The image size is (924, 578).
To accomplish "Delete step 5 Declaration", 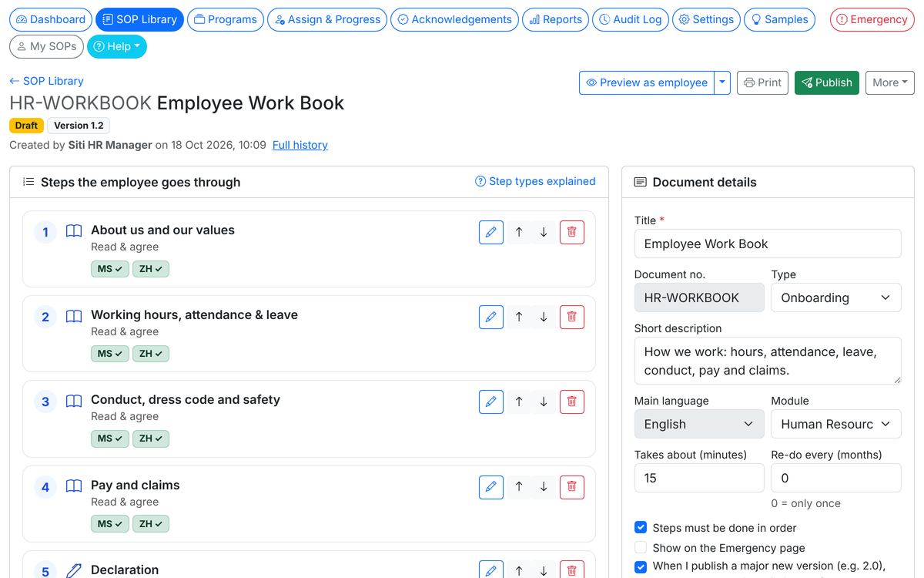I will coord(571,570).
